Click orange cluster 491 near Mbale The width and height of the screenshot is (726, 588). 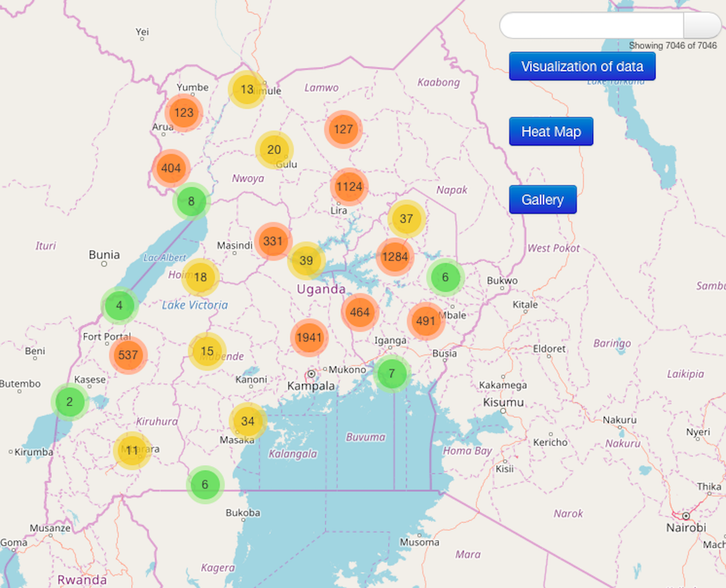426,322
